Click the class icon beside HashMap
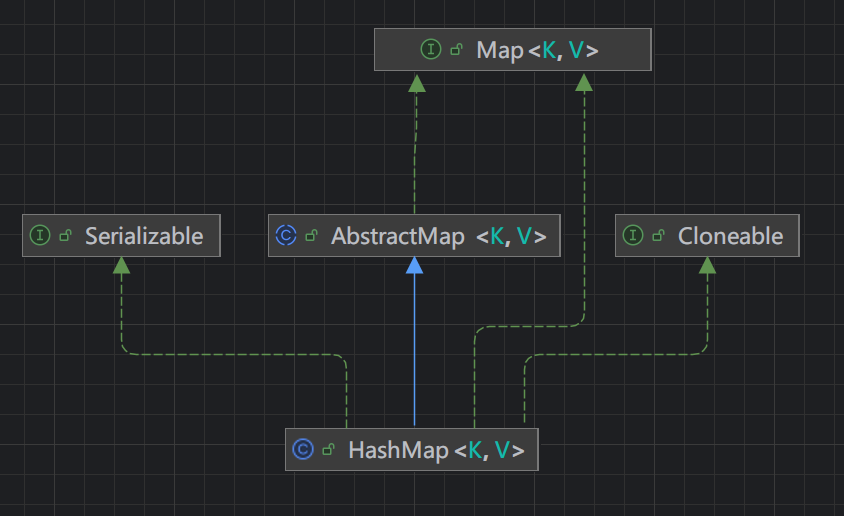 [303, 449]
